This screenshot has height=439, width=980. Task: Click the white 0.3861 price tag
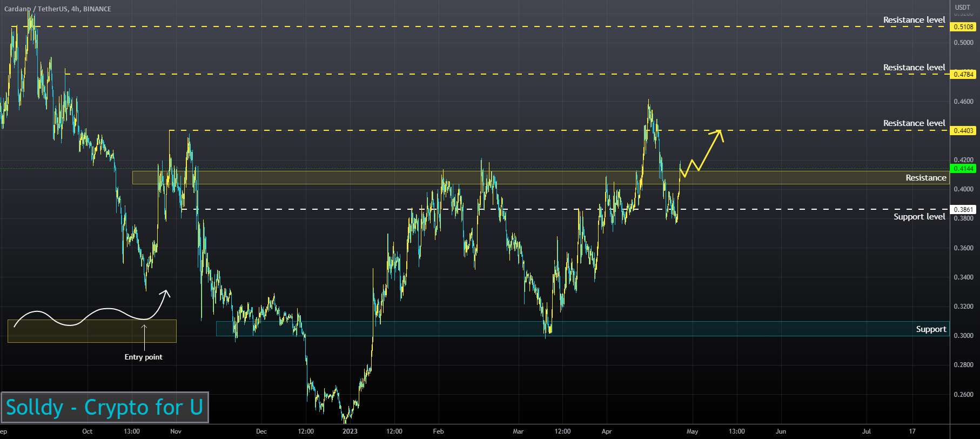click(963, 209)
